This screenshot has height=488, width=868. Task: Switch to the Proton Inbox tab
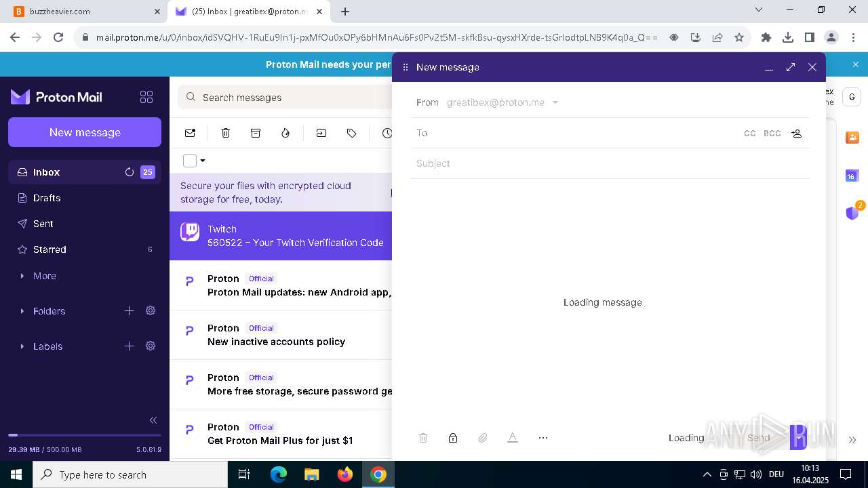249,12
